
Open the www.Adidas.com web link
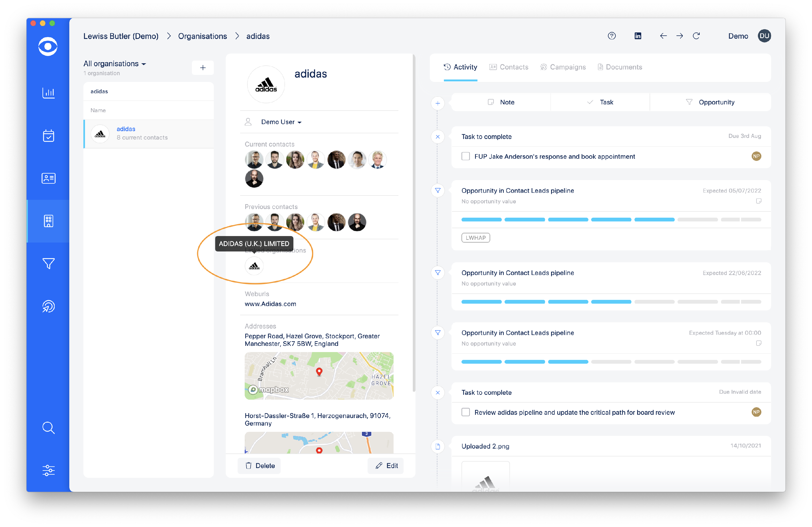tap(270, 304)
